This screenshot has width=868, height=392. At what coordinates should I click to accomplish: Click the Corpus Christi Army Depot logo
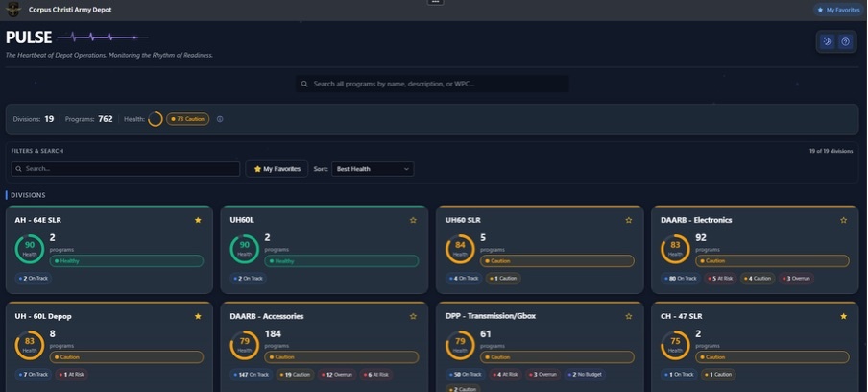click(x=13, y=10)
